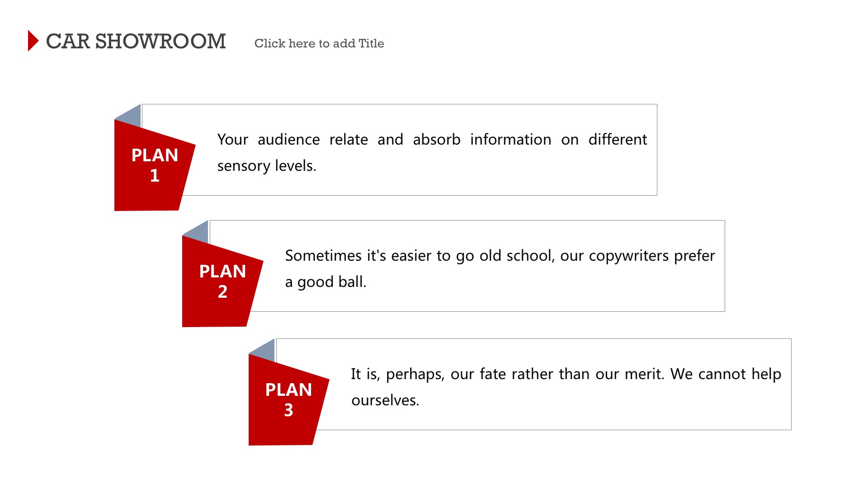Click the 'a good ball.' line
This screenshot has height=488, width=868.
pos(325,282)
